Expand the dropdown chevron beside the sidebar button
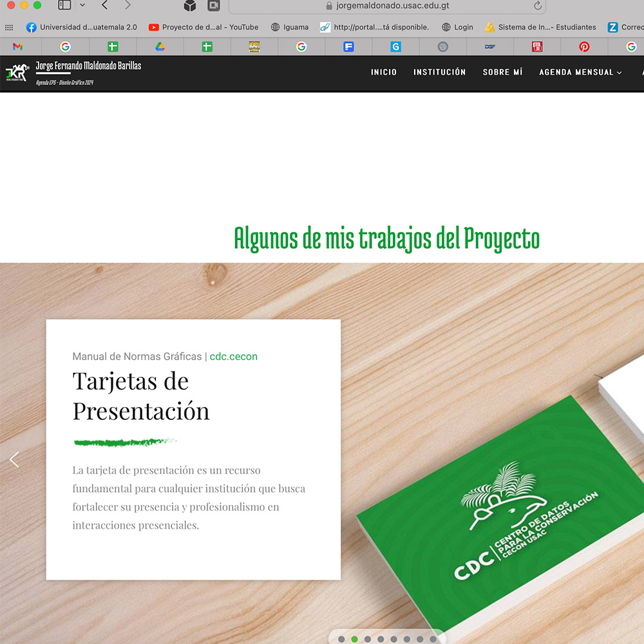This screenshot has width=644, height=644. 82,5
